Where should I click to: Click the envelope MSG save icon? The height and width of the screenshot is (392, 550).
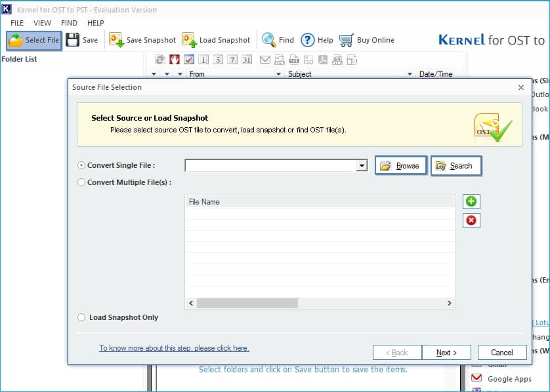[x=265, y=60]
